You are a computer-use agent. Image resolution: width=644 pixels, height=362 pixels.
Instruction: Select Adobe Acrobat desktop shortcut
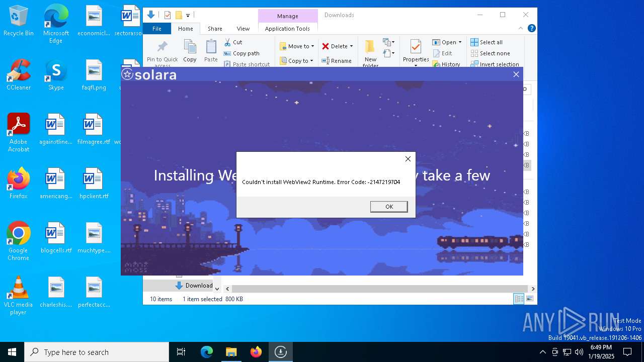(19, 133)
